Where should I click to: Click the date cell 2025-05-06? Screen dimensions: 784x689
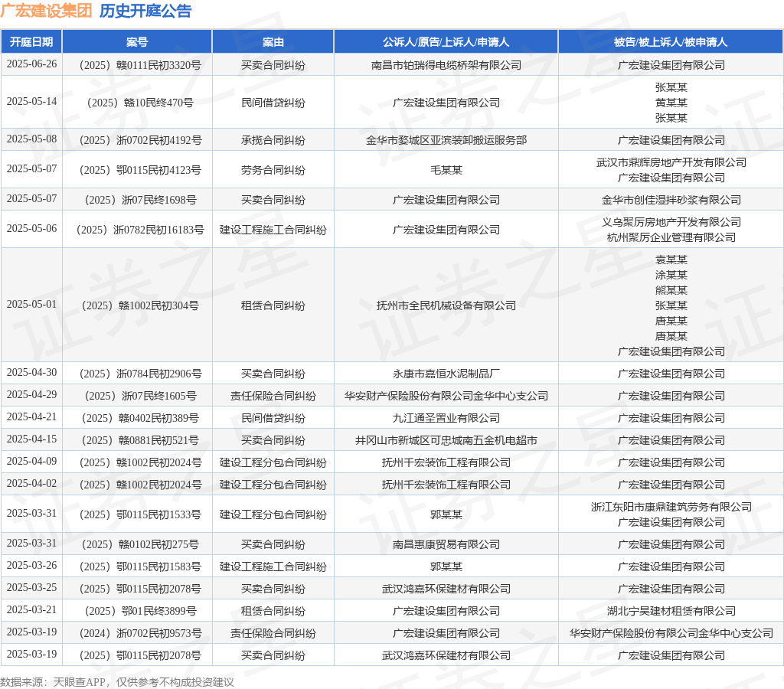(x=31, y=228)
